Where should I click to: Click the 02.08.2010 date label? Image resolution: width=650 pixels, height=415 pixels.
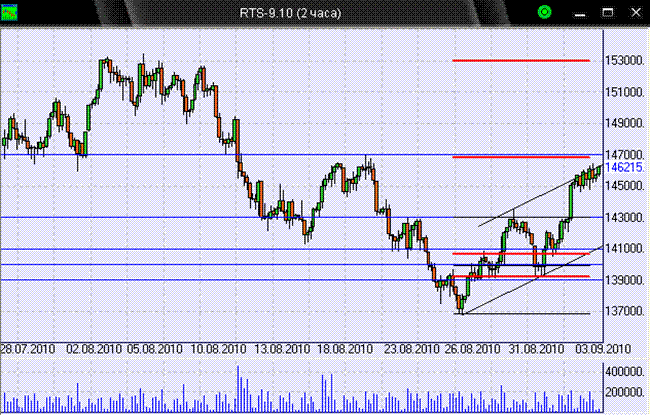pyautogui.click(x=94, y=349)
